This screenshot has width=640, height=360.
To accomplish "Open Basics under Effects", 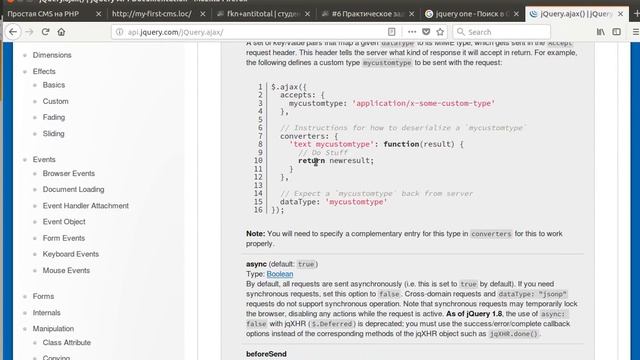I will (53, 85).
